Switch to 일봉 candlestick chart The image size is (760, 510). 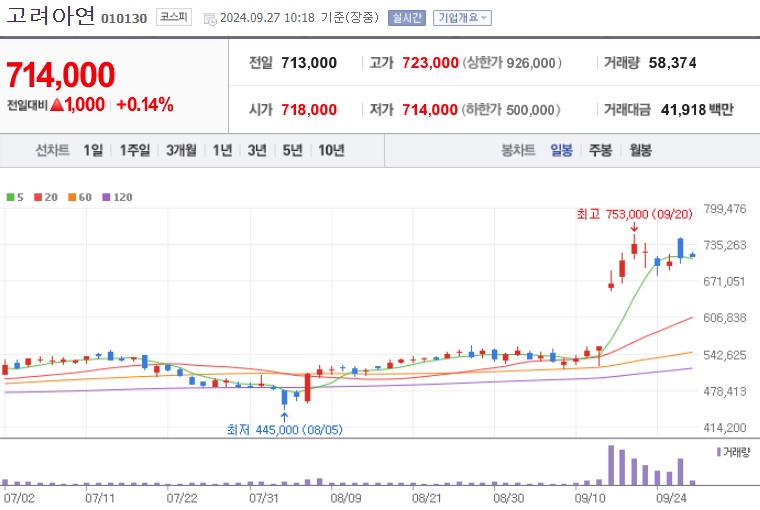coord(561,150)
